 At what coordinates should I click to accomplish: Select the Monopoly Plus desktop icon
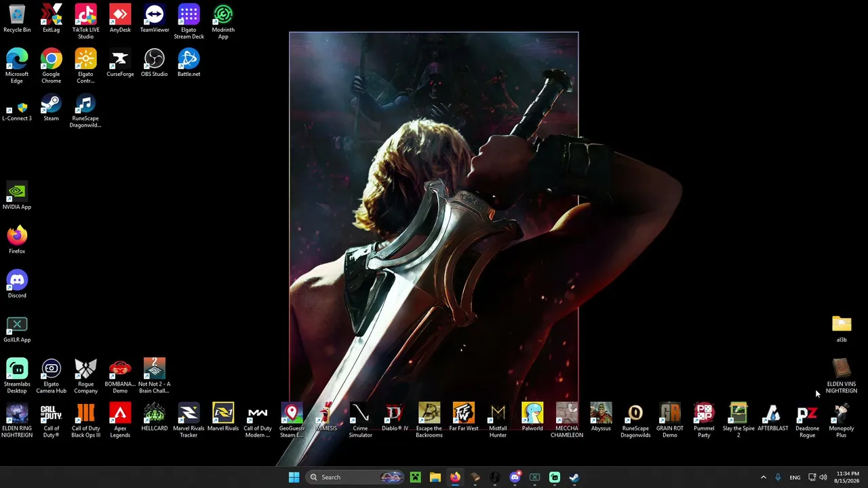point(842,420)
